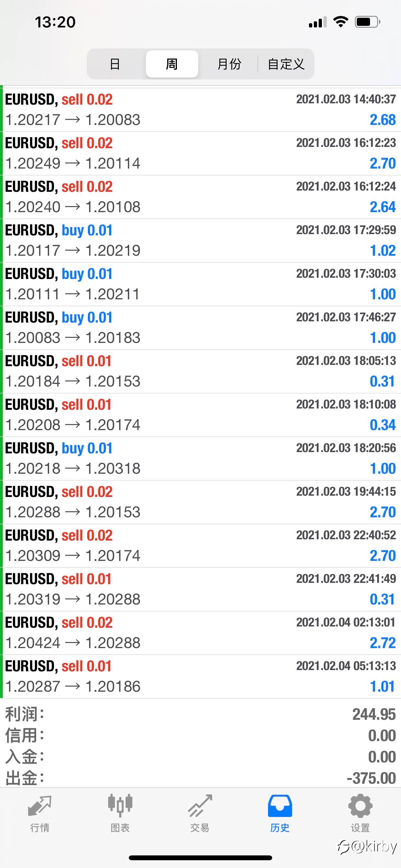Tap the 利润 profit summary value 244.95
The width and height of the screenshot is (401, 868).
[374, 714]
